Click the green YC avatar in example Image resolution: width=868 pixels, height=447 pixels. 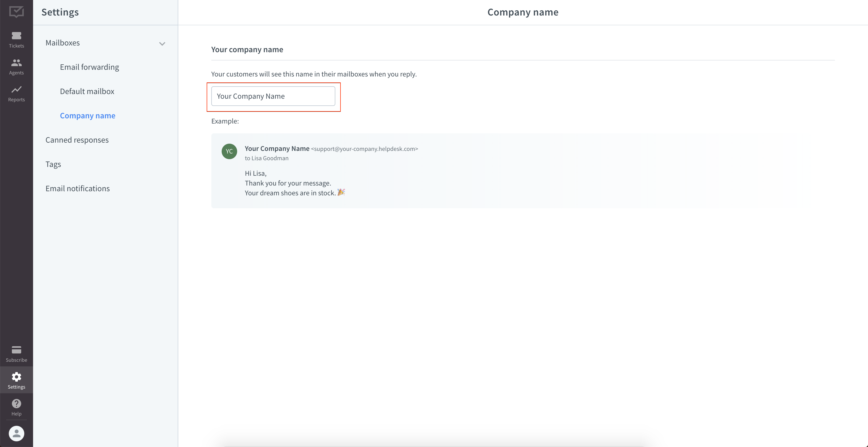click(x=229, y=151)
